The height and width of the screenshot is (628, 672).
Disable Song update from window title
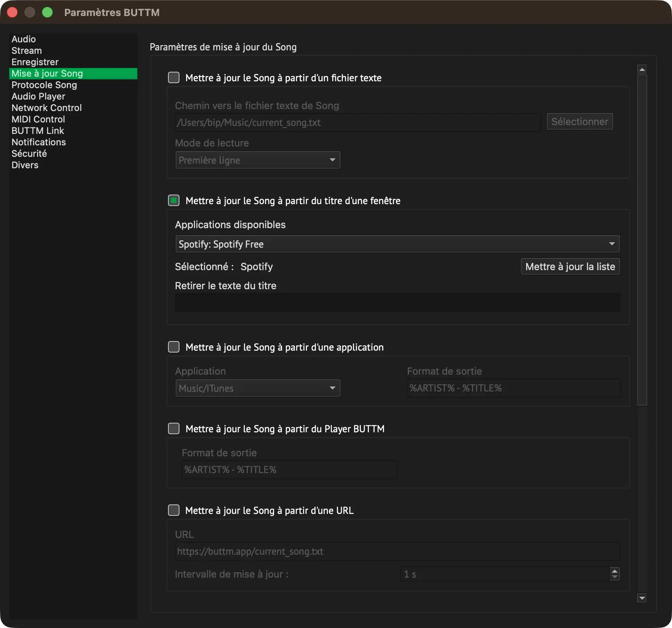point(174,200)
